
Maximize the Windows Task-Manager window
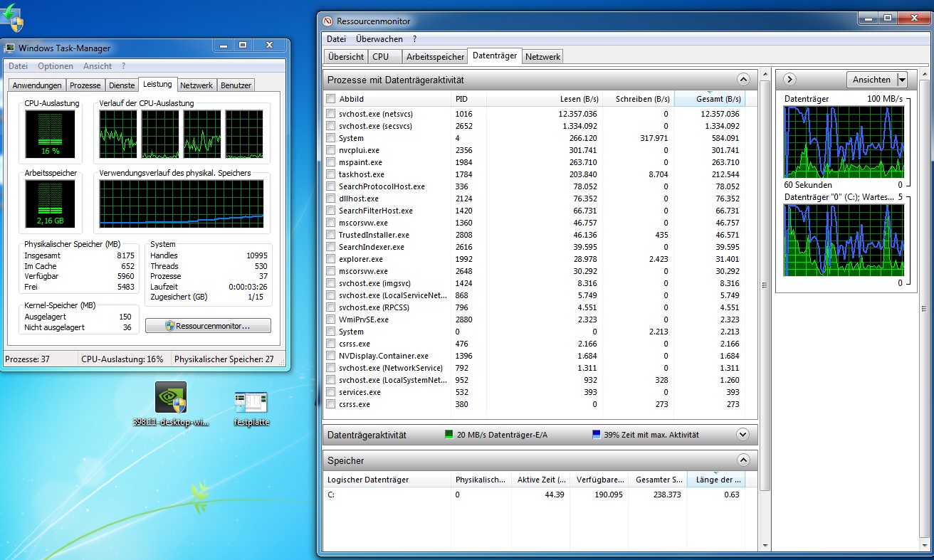pyautogui.click(x=243, y=46)
